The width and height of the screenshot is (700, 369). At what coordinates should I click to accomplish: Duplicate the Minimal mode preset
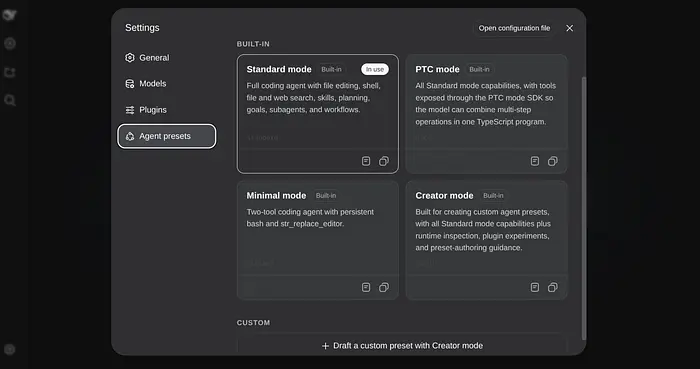pos(383,287)
